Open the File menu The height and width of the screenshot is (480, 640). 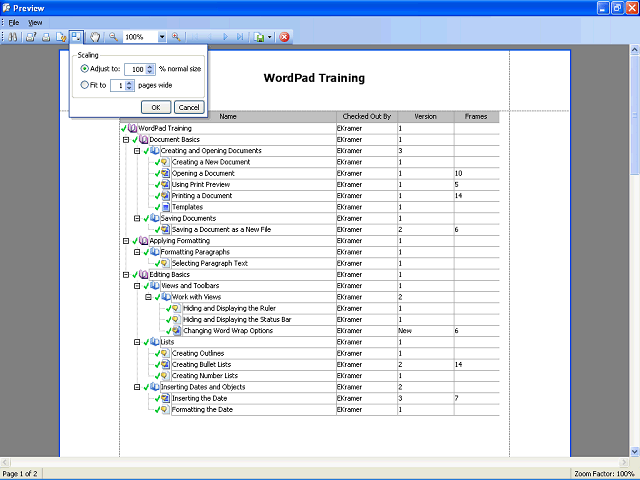coord(14,22)
